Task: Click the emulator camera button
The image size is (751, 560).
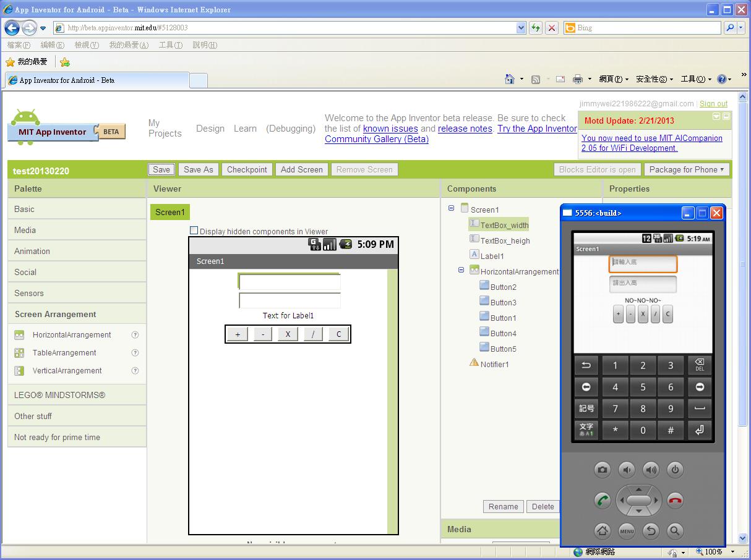Action: (x=603, y=470)
